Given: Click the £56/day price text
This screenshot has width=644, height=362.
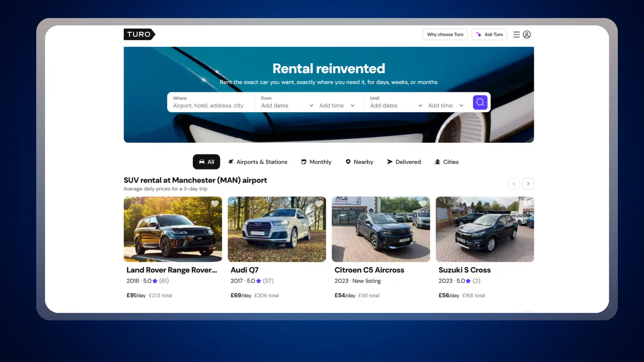Looking at the screenshot, I should [x=449, y=295].
